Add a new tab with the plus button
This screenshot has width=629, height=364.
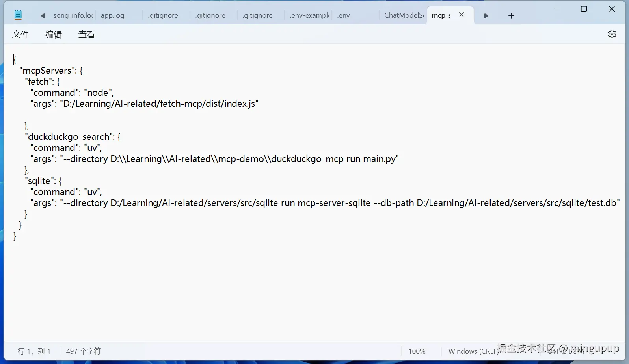511,15
